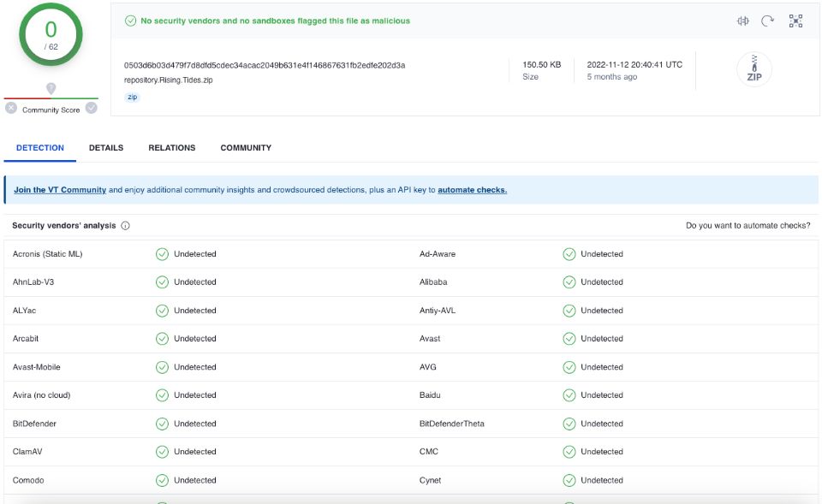Click the check icon for Arcabit
822x504 pixels.
[162, 339]
